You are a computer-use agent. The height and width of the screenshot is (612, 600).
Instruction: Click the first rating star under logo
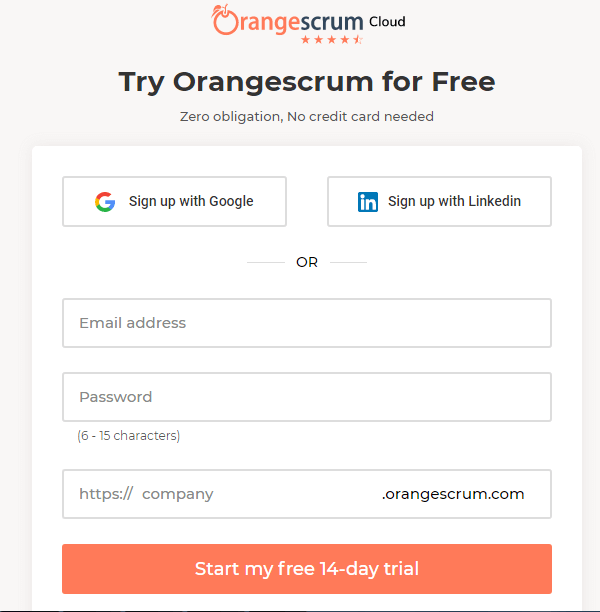(x=305, y=40)
